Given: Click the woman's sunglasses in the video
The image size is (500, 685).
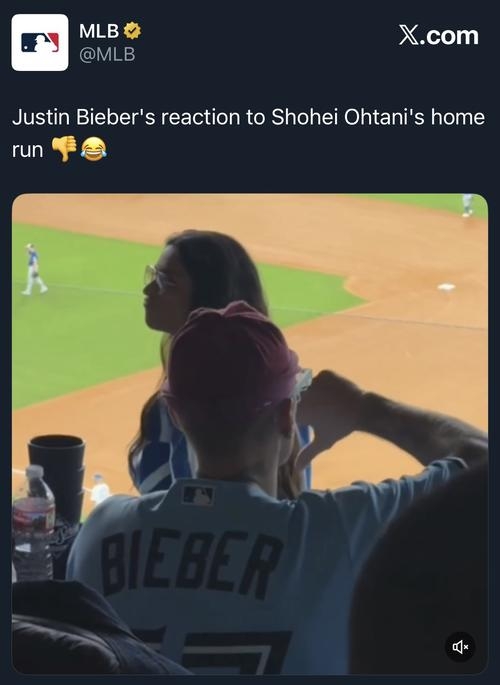Looking at the screenshot, I should (x=156, y=276).
